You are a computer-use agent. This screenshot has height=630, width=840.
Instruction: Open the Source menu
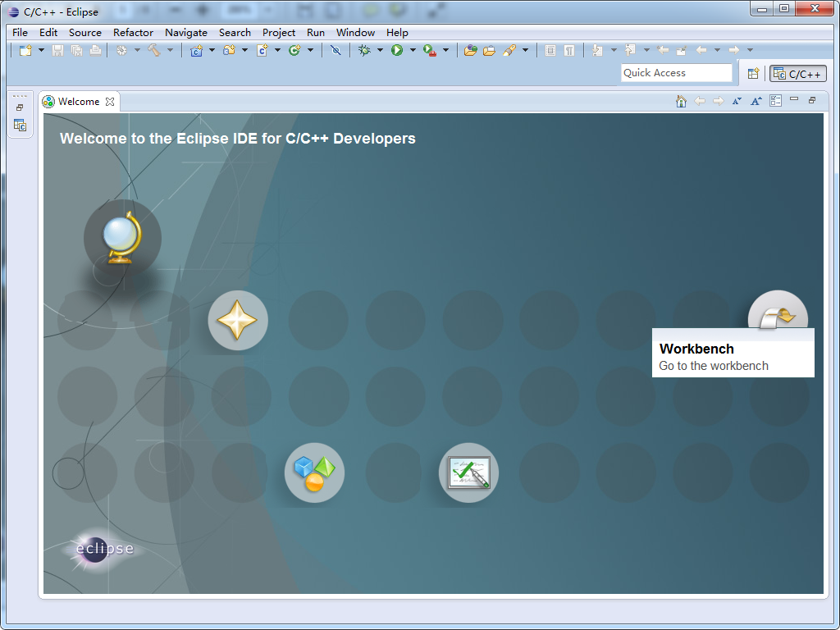click(x=84, y=33)
